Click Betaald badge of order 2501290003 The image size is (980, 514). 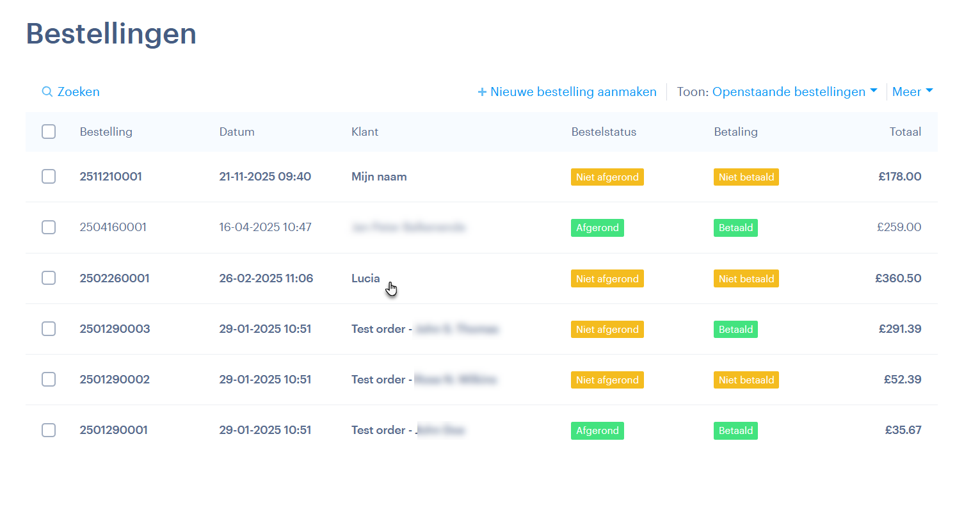[735, 330]
